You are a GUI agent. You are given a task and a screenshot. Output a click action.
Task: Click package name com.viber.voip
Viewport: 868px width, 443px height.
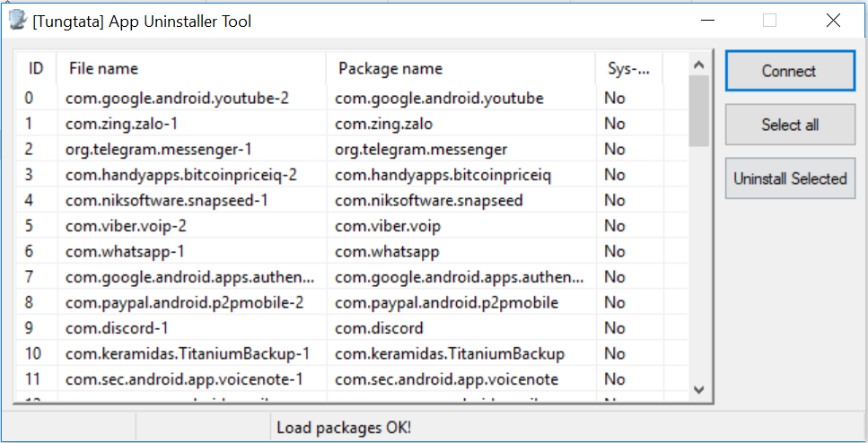(x=388, y=226)
